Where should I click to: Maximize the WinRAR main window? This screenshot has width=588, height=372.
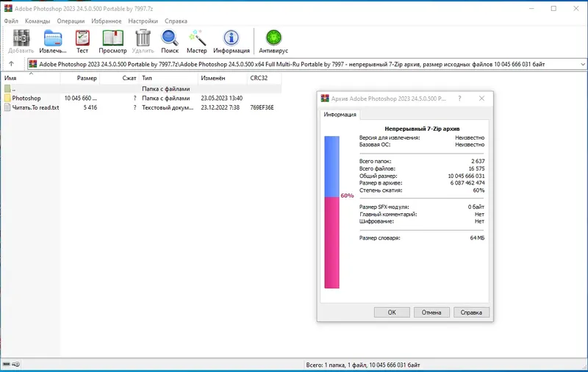tap(553, 8)
